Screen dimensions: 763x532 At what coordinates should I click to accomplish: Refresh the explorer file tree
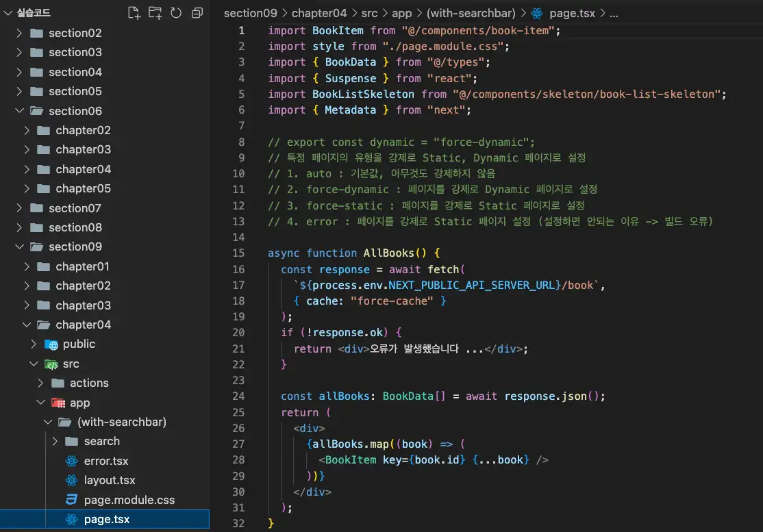coord(176,12)
